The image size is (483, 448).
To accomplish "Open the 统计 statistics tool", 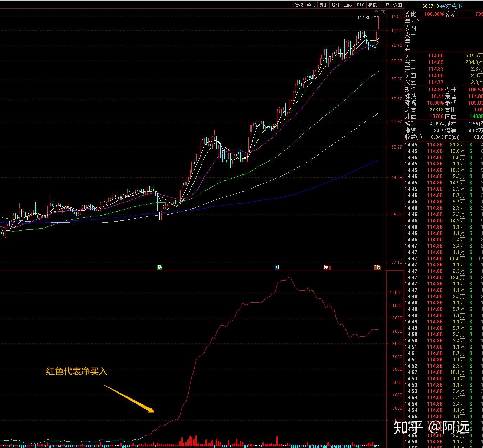I will pyautogui.click(x=335, y=5).
